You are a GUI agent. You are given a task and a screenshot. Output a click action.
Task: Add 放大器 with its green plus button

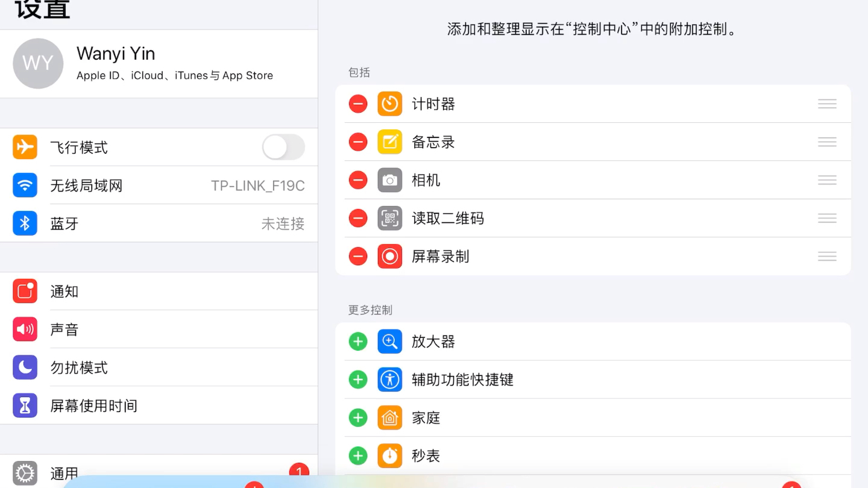[x=358, y=342]
